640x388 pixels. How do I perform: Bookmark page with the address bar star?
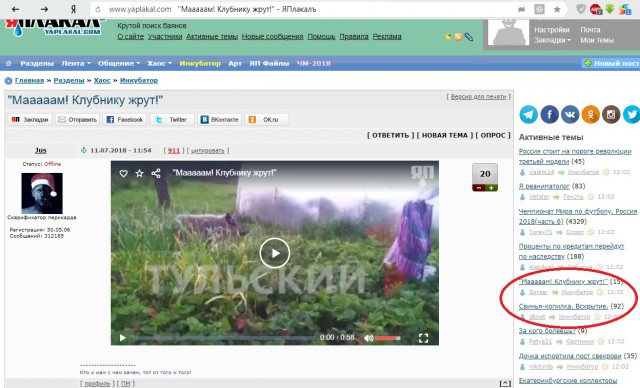click(557, 9)
